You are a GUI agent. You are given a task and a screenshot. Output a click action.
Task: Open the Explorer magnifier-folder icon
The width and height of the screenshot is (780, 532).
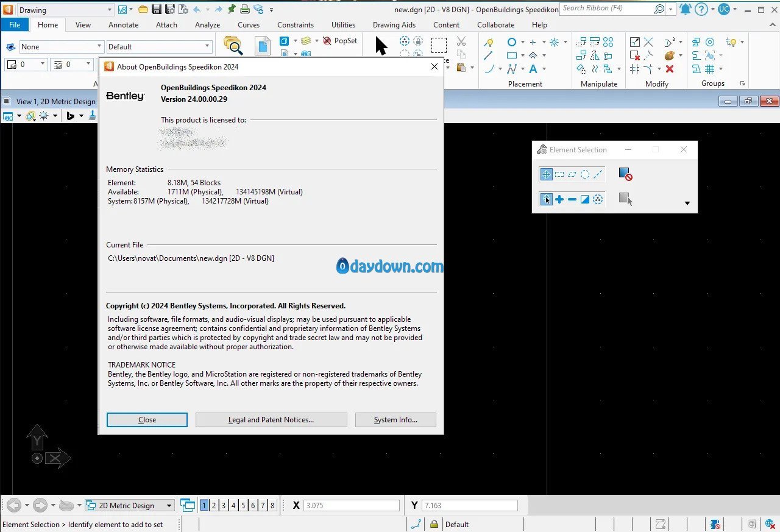point(233,45)
